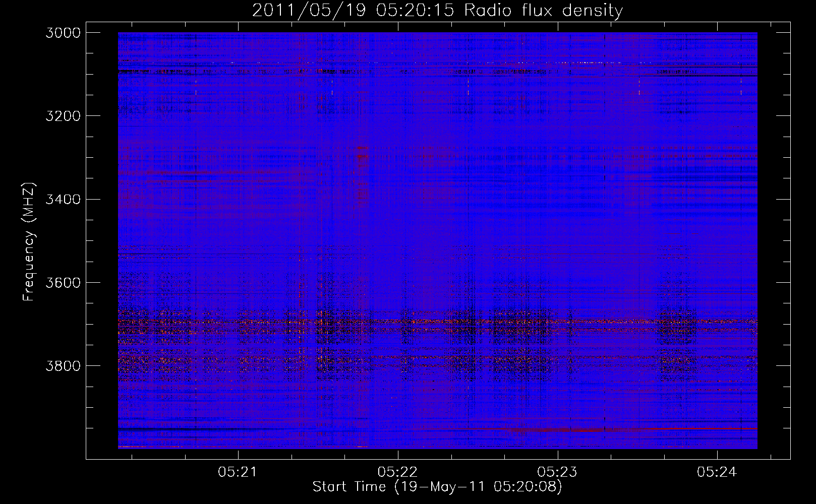
Task: Select the 3000 frequency axis label
Action: 63,33
